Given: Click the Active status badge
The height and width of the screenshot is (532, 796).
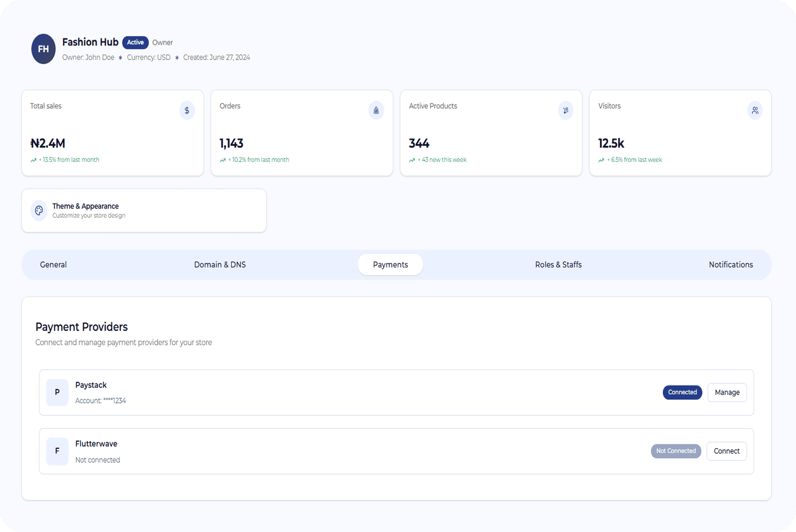Looking at the screenshot, I should click(x=135, y=42).
